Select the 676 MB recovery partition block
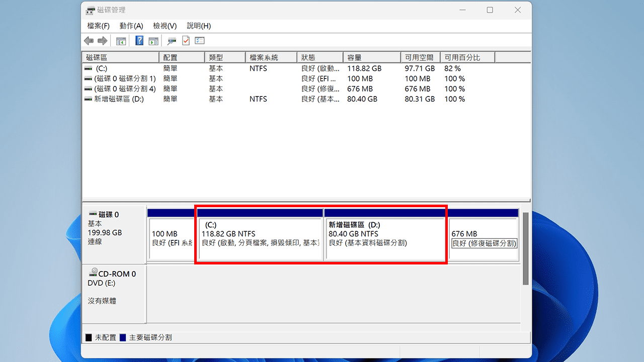The height and width of the screenshot is (362, 644). tap(483, 234)
